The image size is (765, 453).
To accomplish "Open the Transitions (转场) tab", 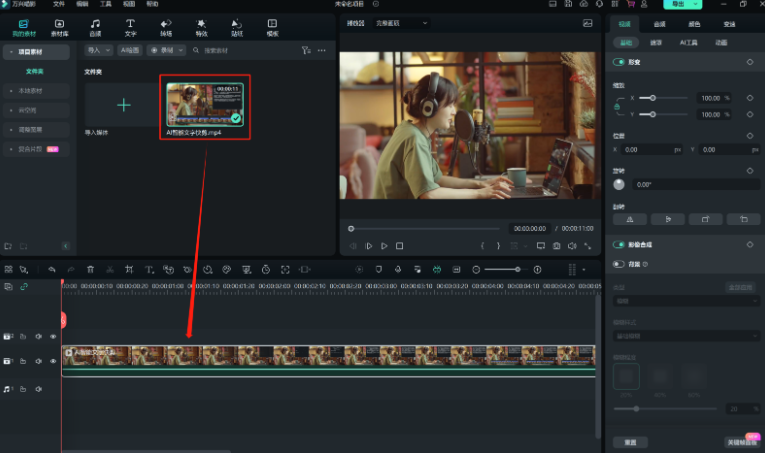I will point(165,26).
